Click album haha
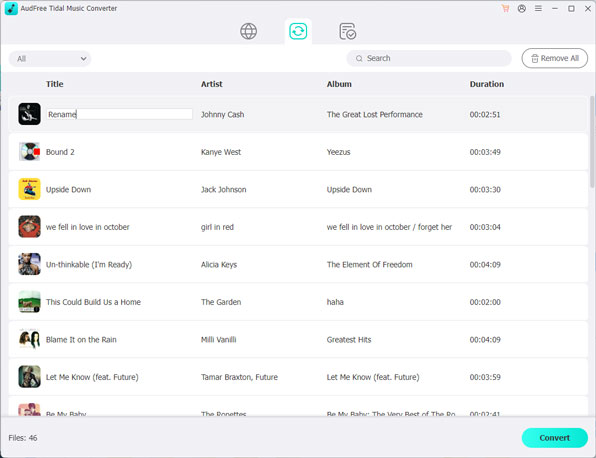This screenshot has height=458, width=596. (x=335, y=302)
